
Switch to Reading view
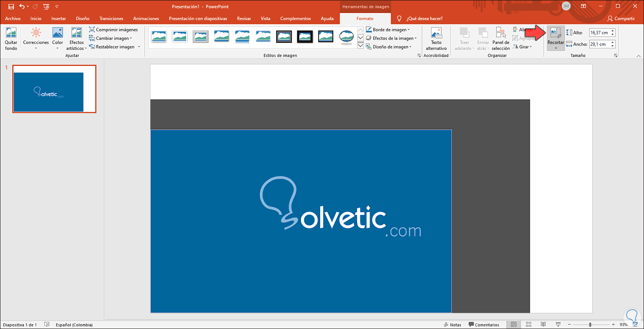(543, 325)
